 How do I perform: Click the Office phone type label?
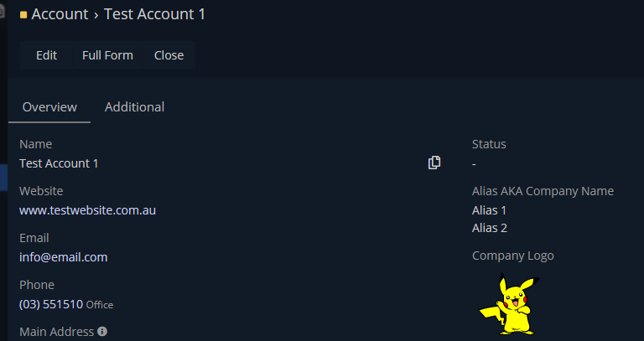click(x=100, y=305)
